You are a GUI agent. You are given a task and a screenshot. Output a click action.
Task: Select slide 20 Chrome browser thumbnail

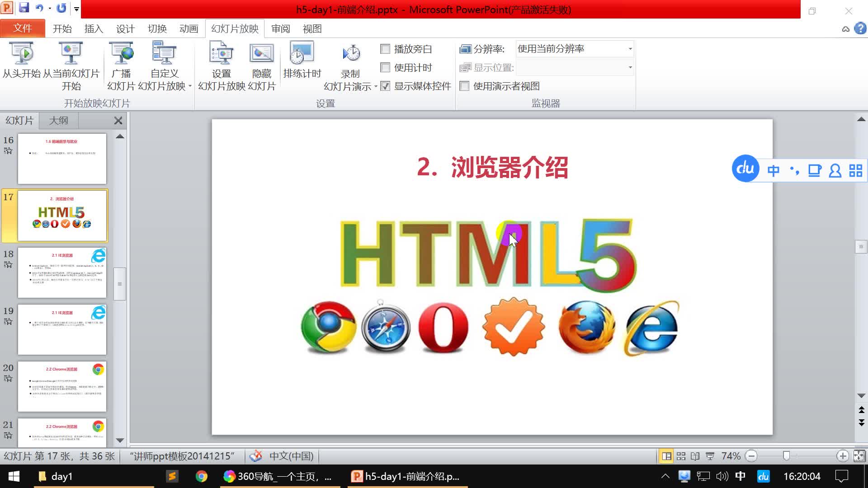62,386
